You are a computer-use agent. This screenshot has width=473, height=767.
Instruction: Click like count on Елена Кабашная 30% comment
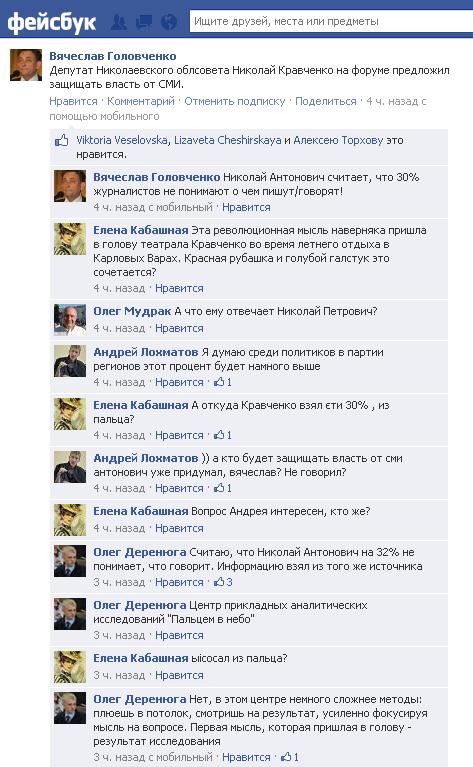[x=223, y=435]
